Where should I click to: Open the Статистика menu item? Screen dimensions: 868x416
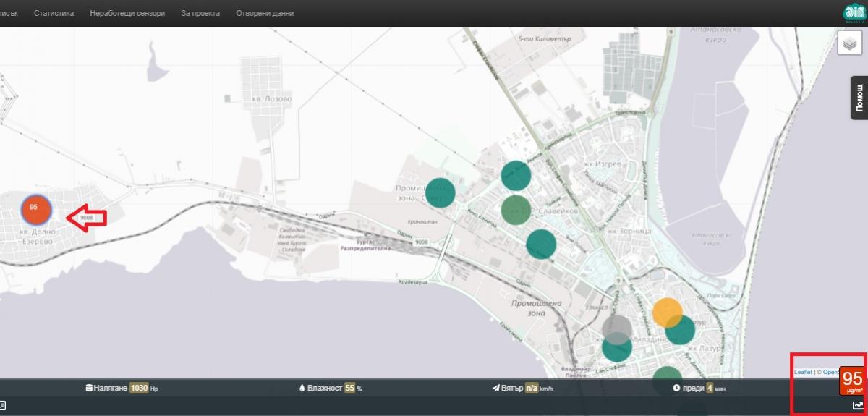(54, 13)
